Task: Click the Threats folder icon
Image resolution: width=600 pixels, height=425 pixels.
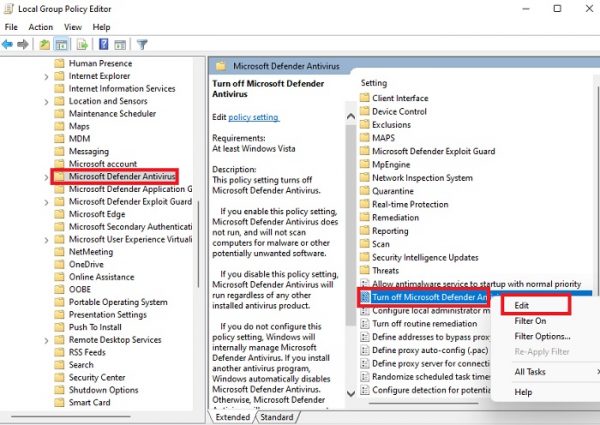Action: point(365,270)
